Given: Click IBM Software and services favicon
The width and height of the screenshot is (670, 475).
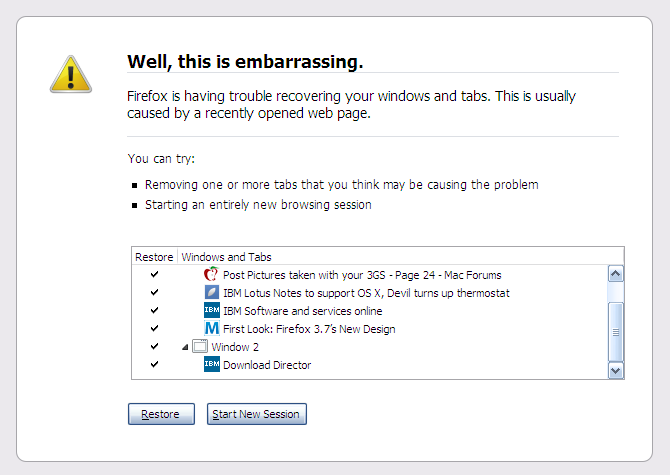Looking at the screenshot, I should pyautogui.click(x=212, y=310).
